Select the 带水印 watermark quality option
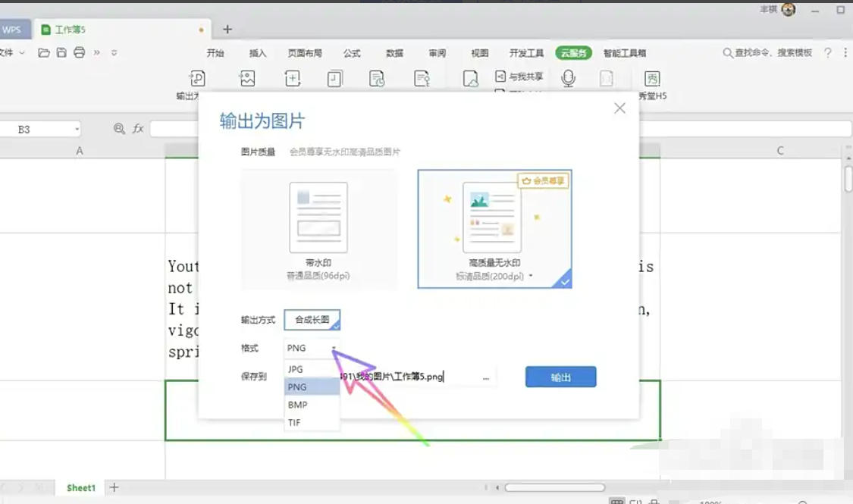The height and width of the screenshot is (504, 853). click(x=319, y=227)
